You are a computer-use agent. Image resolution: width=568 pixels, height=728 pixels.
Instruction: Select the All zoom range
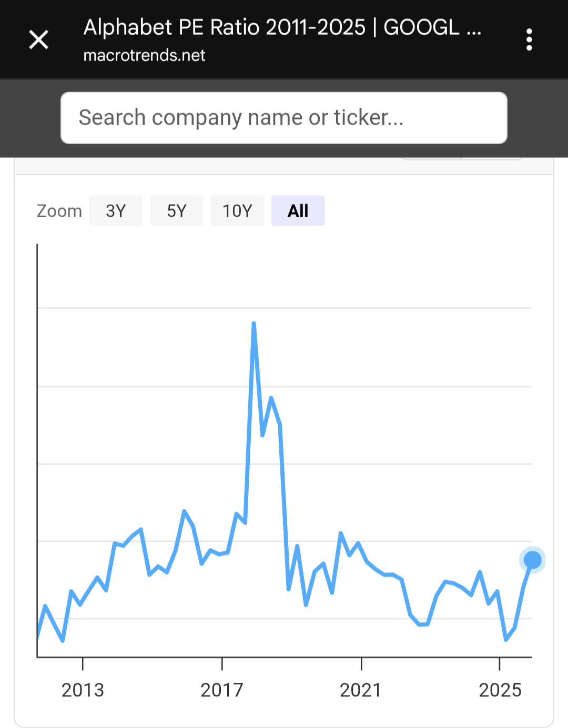click(x=298, y=211)
